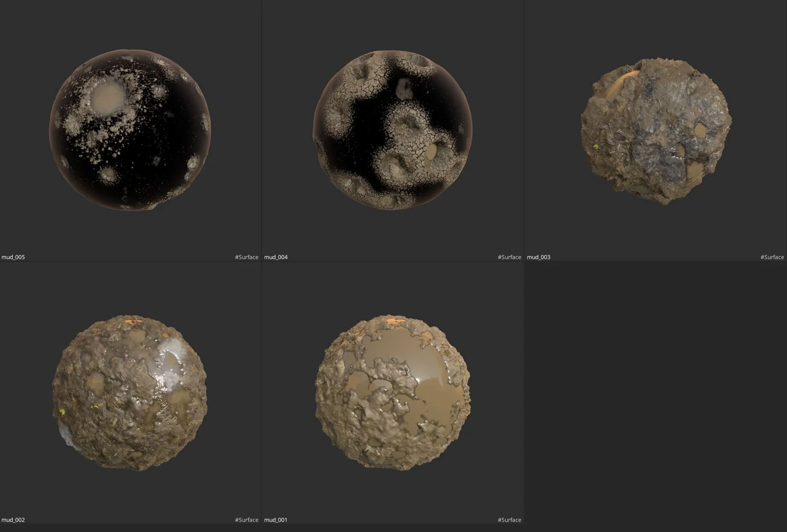Click #Surface tag on mud_003 card

click(772, 257)
